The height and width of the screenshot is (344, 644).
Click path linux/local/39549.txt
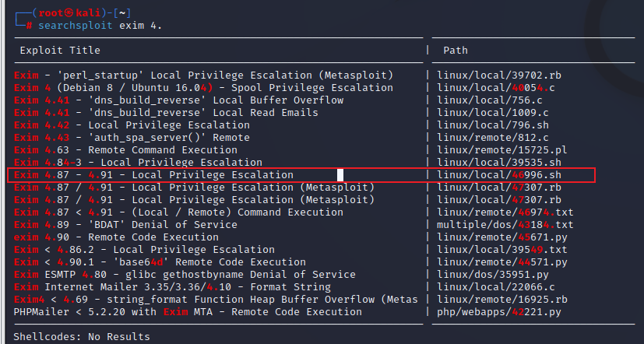502,250
